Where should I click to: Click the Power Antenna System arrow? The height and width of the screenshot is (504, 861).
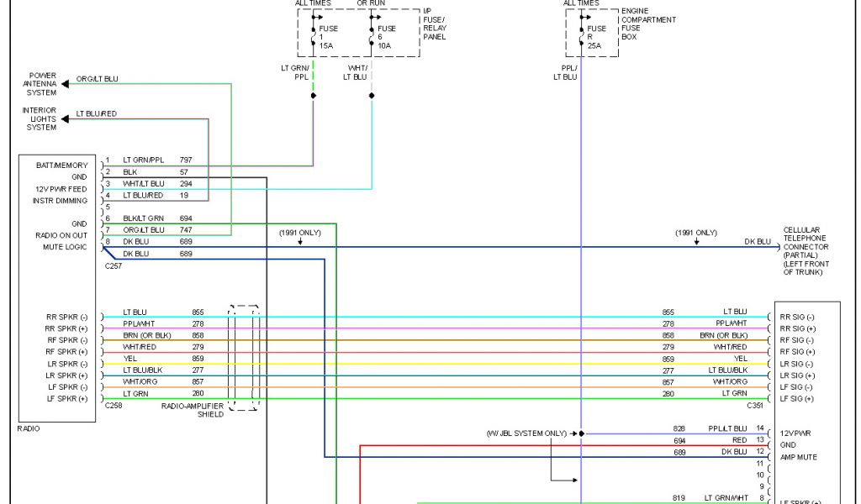click(x=66, y=84)
